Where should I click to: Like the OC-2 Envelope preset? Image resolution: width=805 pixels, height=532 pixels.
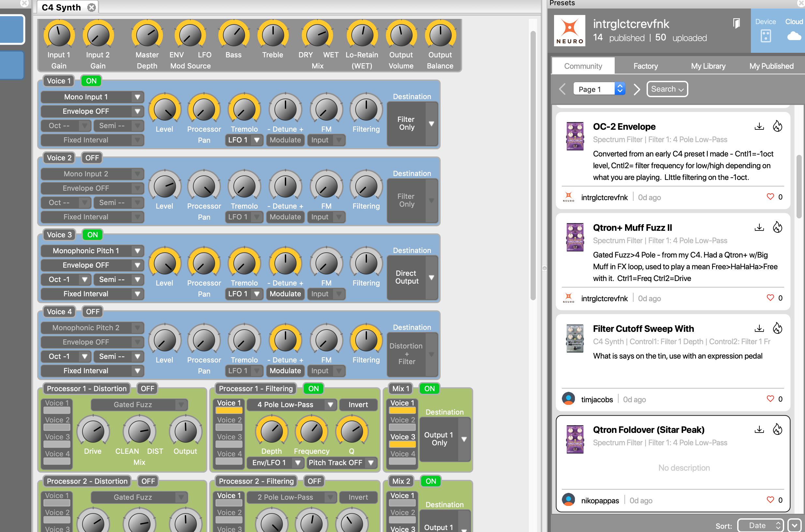tap(770, 197)
